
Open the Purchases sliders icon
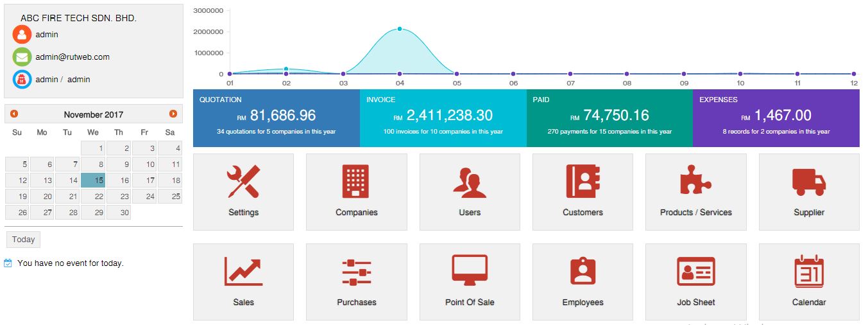tap(356, 272)
